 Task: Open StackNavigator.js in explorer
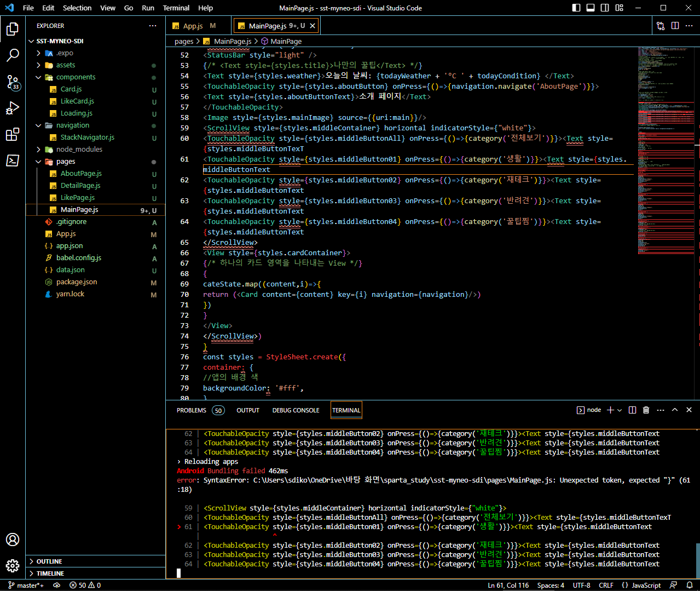(88, 137)
